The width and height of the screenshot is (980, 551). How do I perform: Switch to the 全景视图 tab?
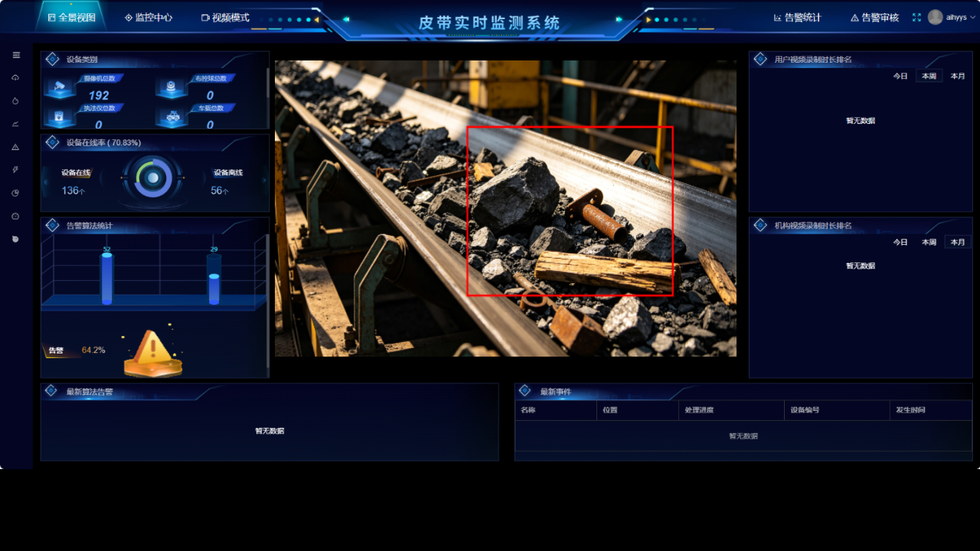71,17
